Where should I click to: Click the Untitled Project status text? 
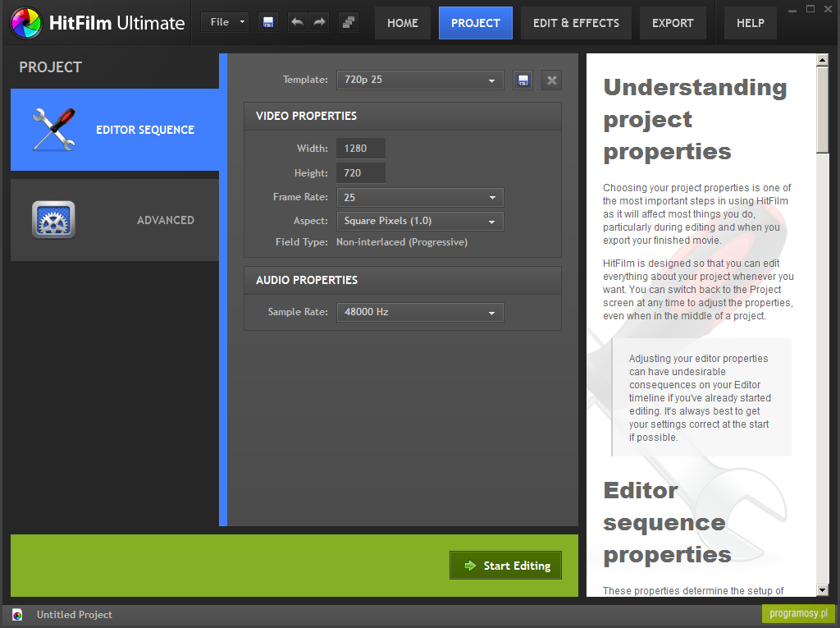[x=75, y=615]
